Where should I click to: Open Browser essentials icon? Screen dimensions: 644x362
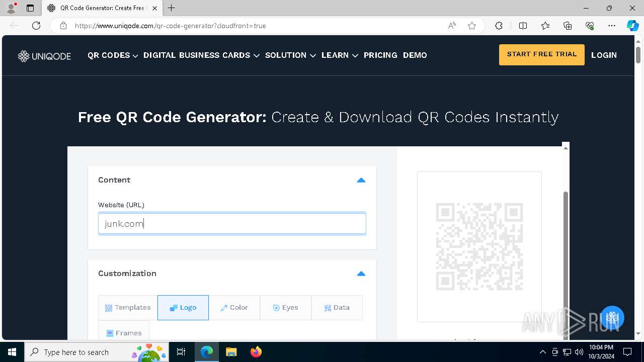590,26
